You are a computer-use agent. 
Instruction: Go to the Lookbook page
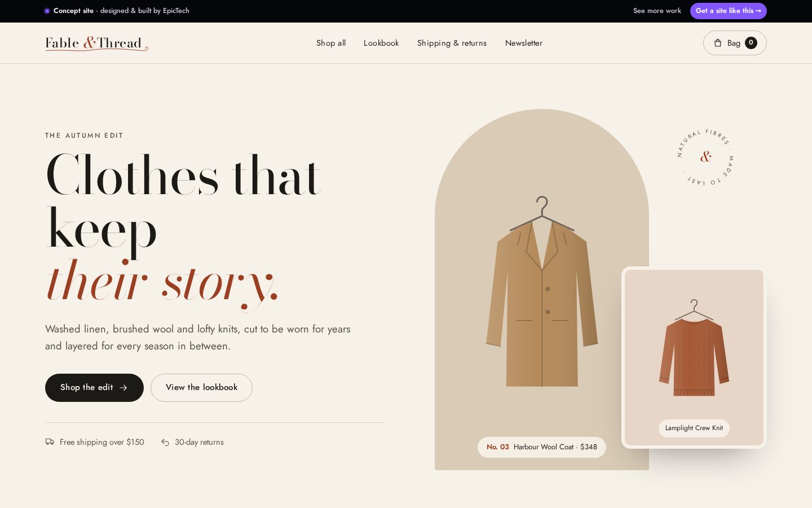381,43
